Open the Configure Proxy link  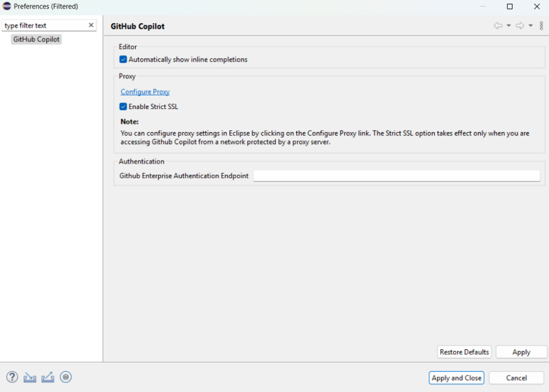144,92
